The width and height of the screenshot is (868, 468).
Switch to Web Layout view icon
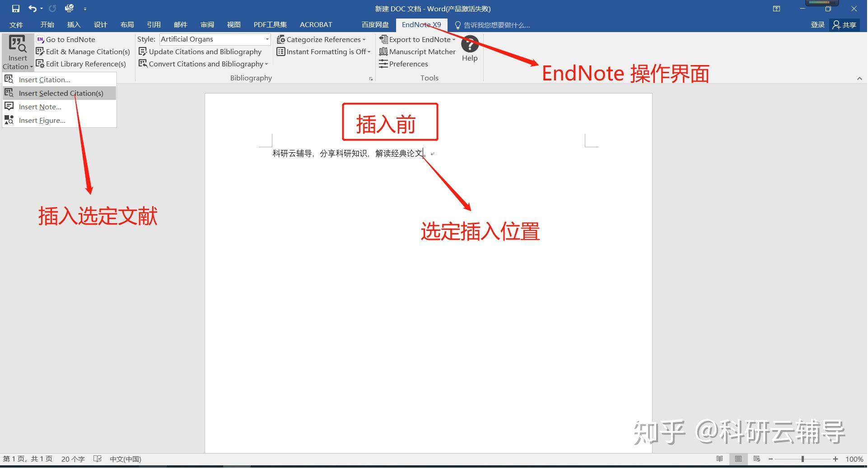point(757,459)
